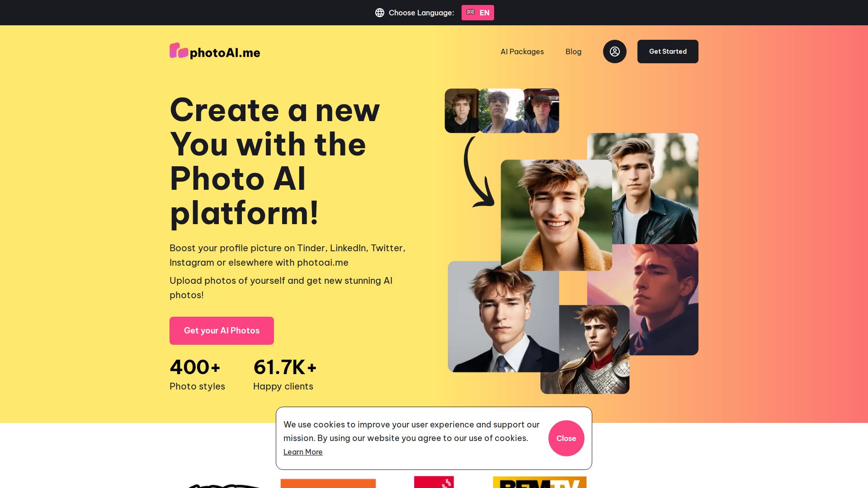
Task: Click Get your AI Photos button
Action: click(222, 331)
